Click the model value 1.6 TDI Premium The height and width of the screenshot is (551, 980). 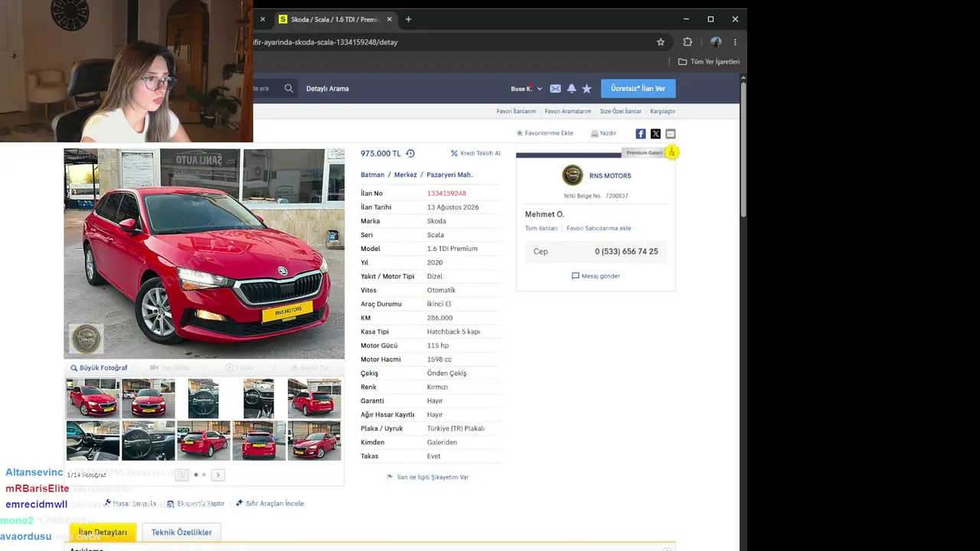tap(452, 249)
